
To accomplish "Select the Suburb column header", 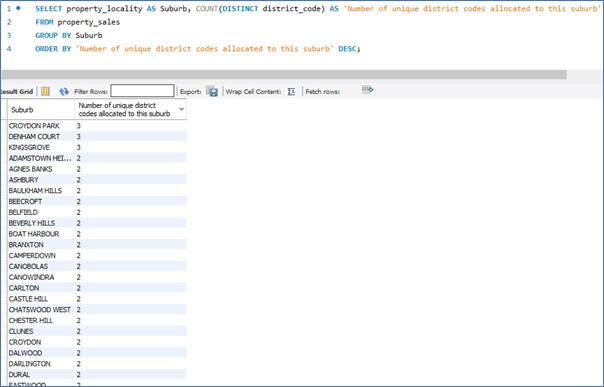I will [x=41, y=110].
